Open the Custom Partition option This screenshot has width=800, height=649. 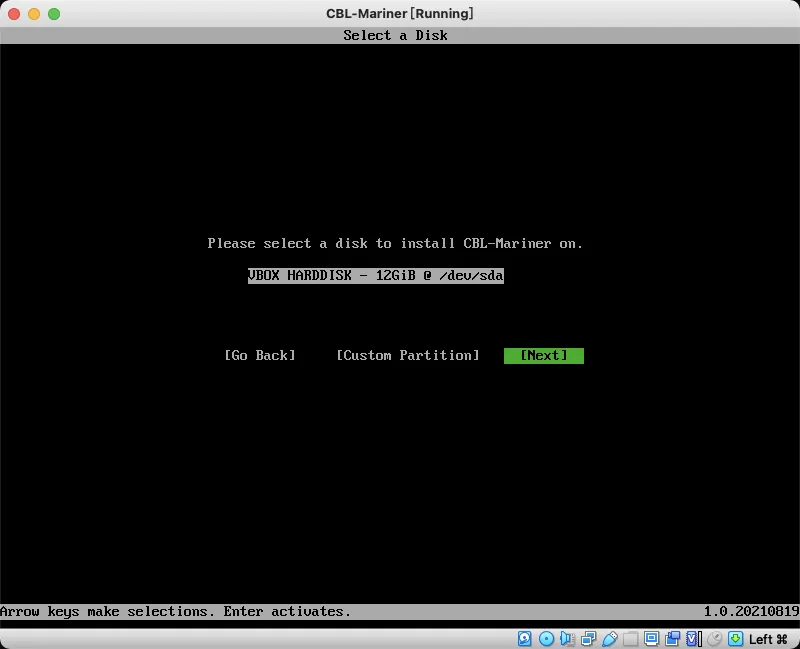point(408,355)
